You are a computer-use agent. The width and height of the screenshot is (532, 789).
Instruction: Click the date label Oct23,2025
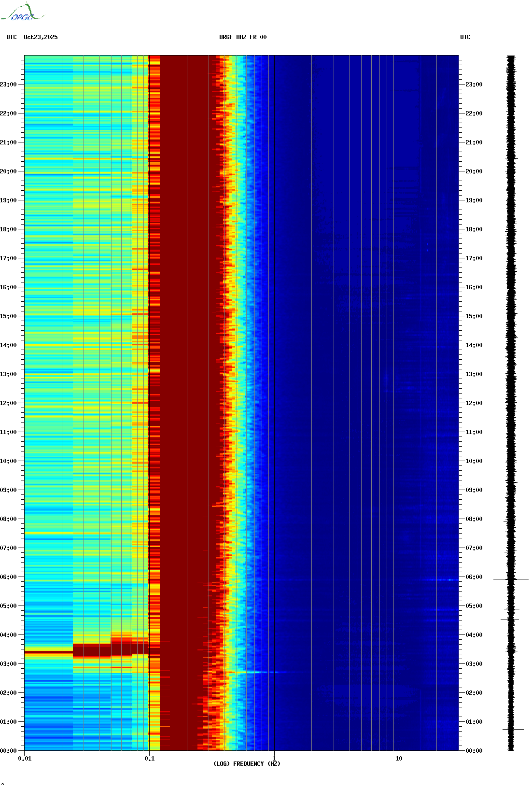coord(41,37)
